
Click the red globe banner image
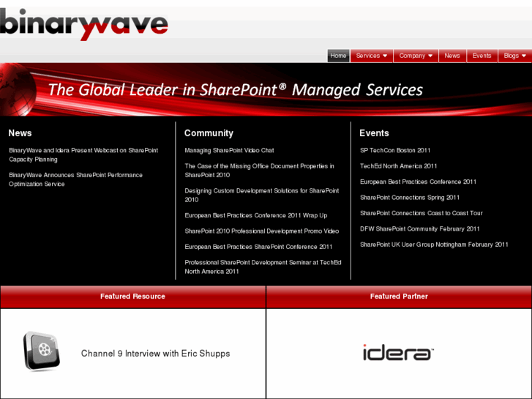click(266, 89)
